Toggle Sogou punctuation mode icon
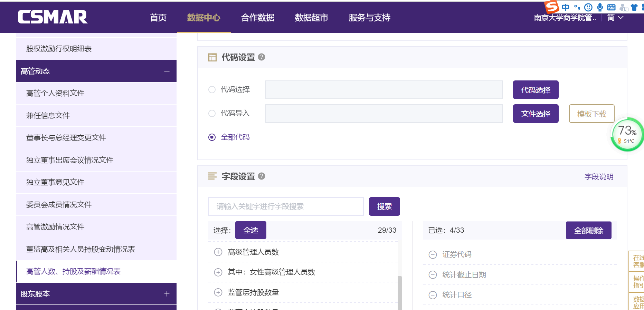The width and height of the screenshot is (644, 310). 577,7
